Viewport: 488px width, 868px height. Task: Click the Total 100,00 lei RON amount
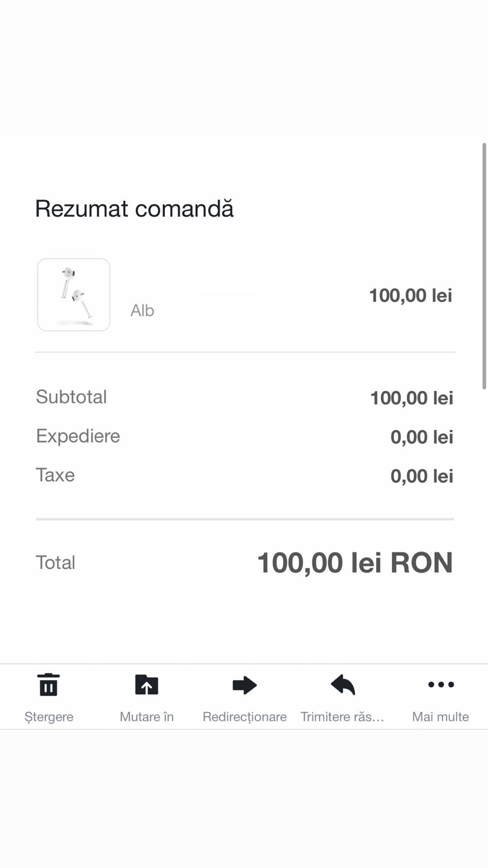[x=355, y=562]
